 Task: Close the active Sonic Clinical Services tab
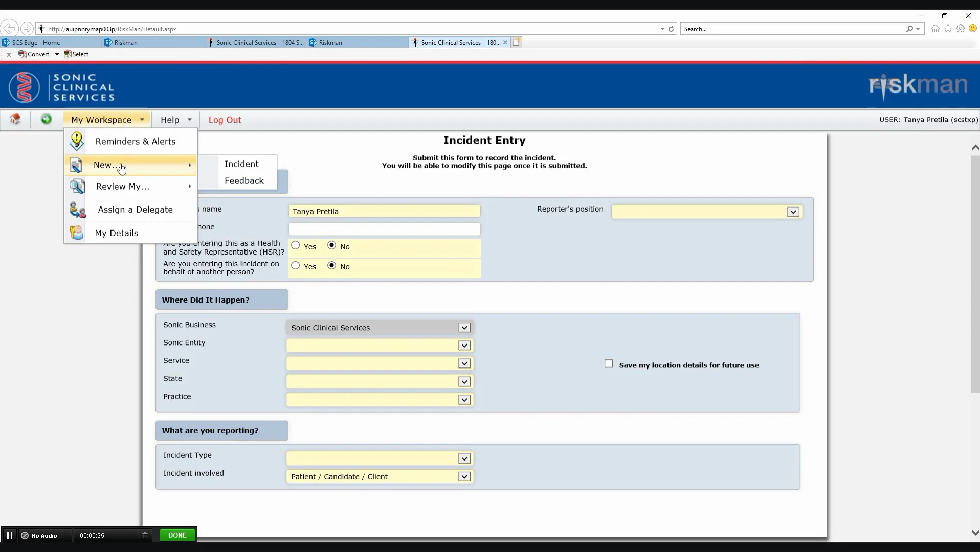coord(505,42)
